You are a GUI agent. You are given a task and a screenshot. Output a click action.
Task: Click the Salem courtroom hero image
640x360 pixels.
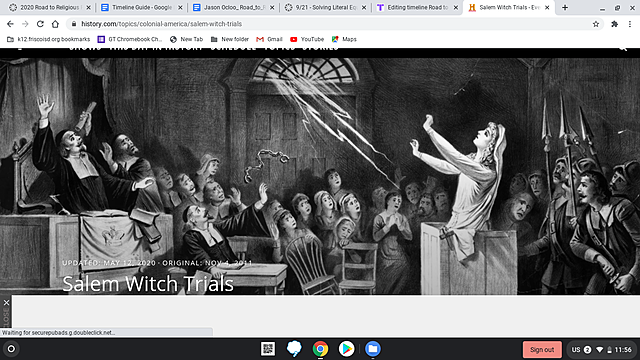(x=320, y=176)
